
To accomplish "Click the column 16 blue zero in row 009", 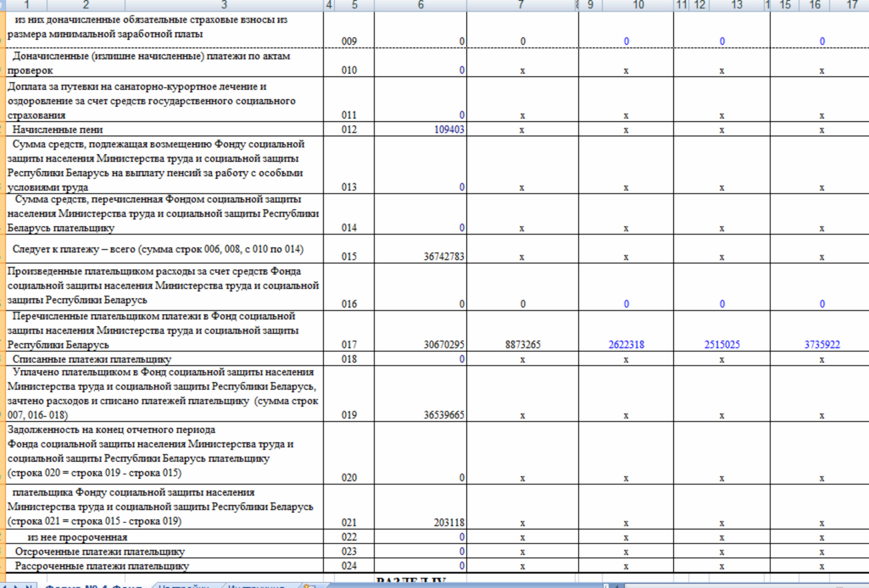I will pyautogui.click(x=822, y=41).
